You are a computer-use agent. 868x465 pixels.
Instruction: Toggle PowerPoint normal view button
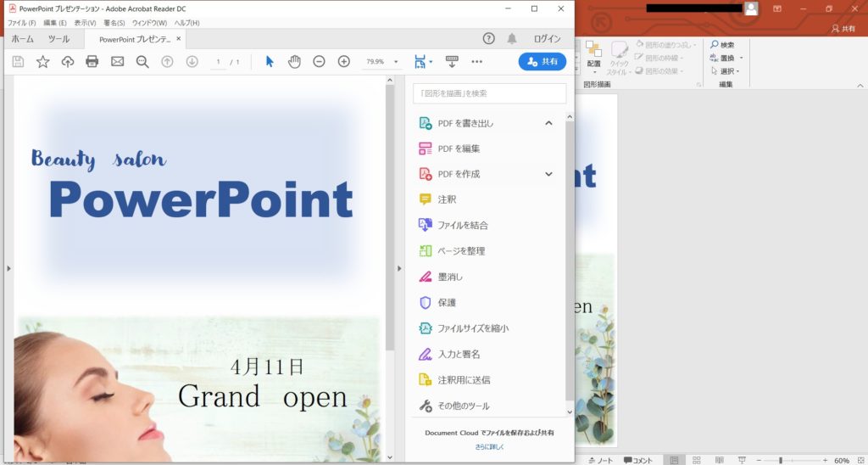[674, 460]
